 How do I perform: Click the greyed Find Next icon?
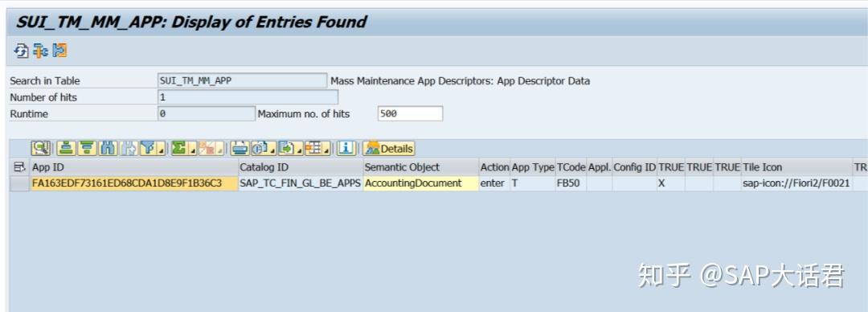[129, 149]
